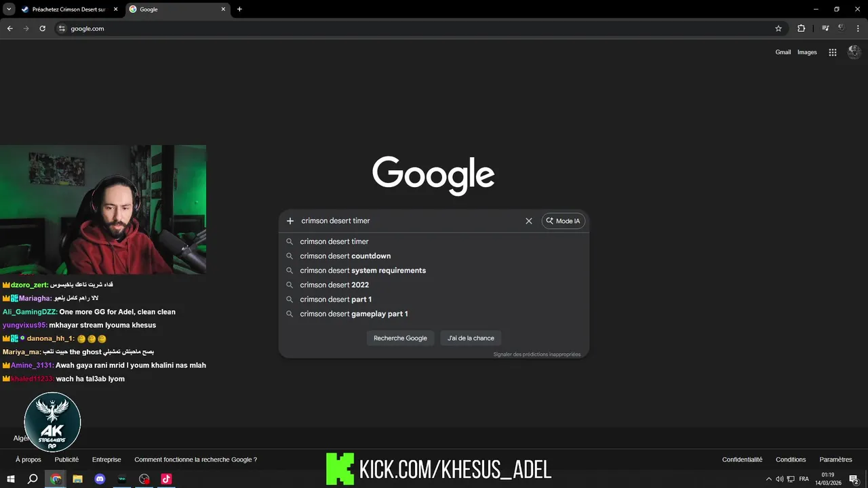Click the forward navigation arrow
This screenshot has height=488, width=868.
26,28
